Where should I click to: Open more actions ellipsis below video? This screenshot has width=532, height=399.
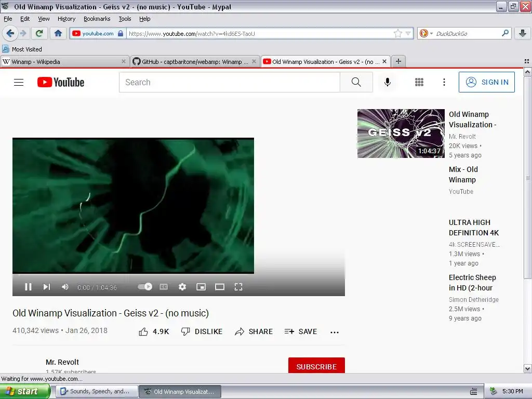click(335, 332)
